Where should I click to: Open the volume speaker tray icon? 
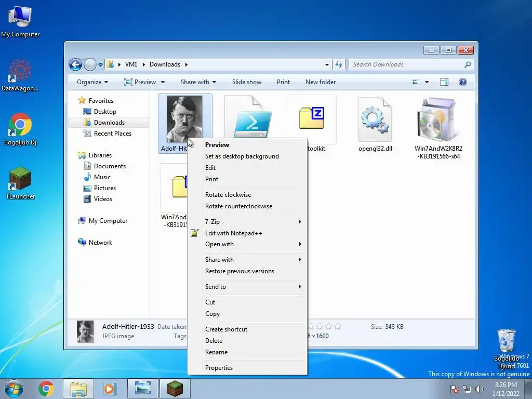(x=480, y=389)
